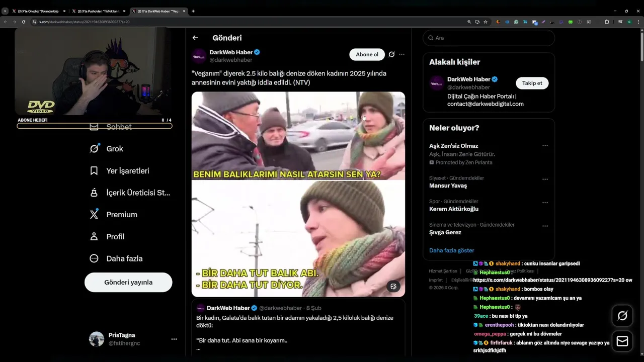Click the Gönderi yayınla button
The width and height of the screenshot is (644, 362).
(128, 282)
